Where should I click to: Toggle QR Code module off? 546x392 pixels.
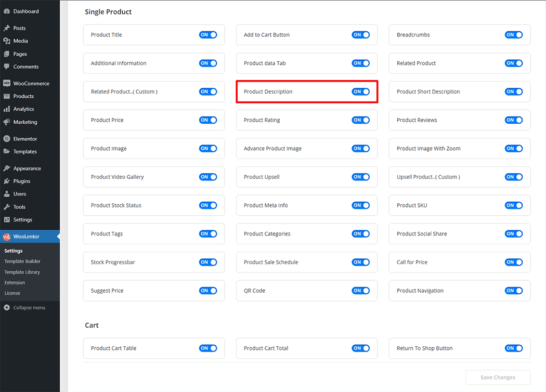(360, 291)
